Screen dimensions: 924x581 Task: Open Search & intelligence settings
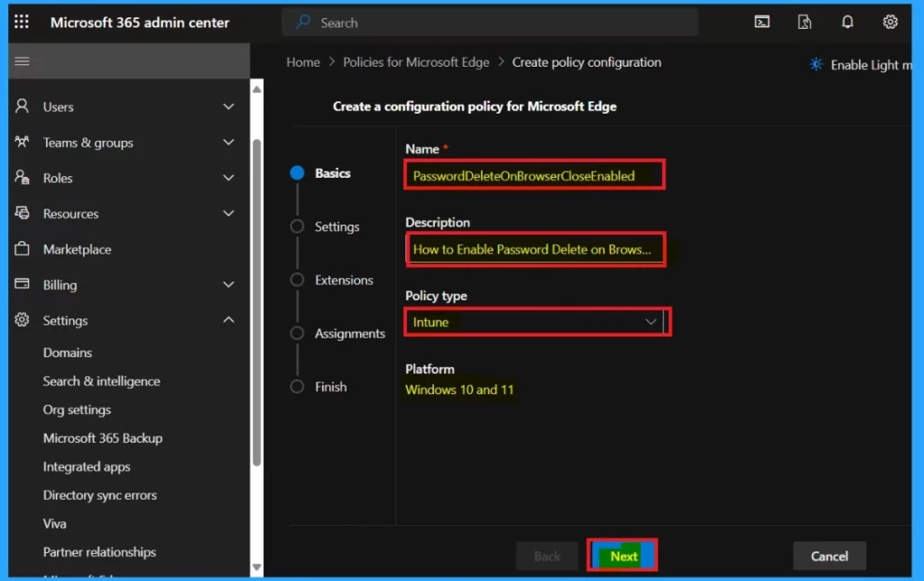tap(101, 382)
